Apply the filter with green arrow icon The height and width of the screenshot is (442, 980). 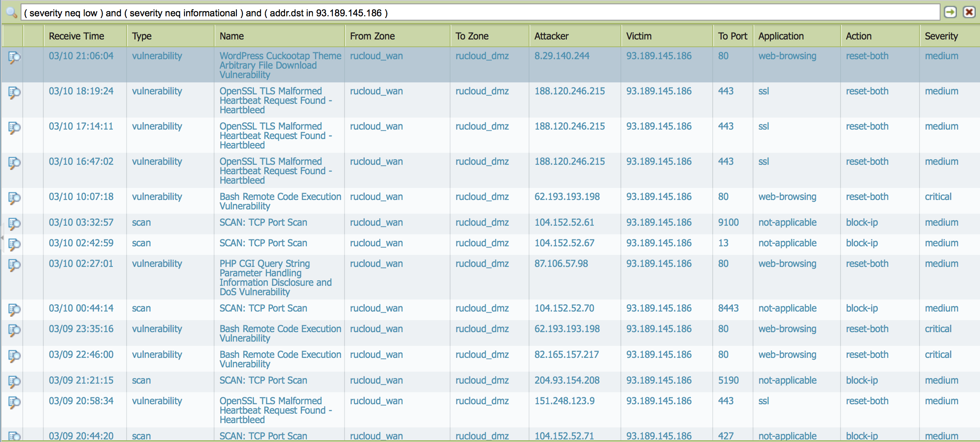tap(950, 12)
